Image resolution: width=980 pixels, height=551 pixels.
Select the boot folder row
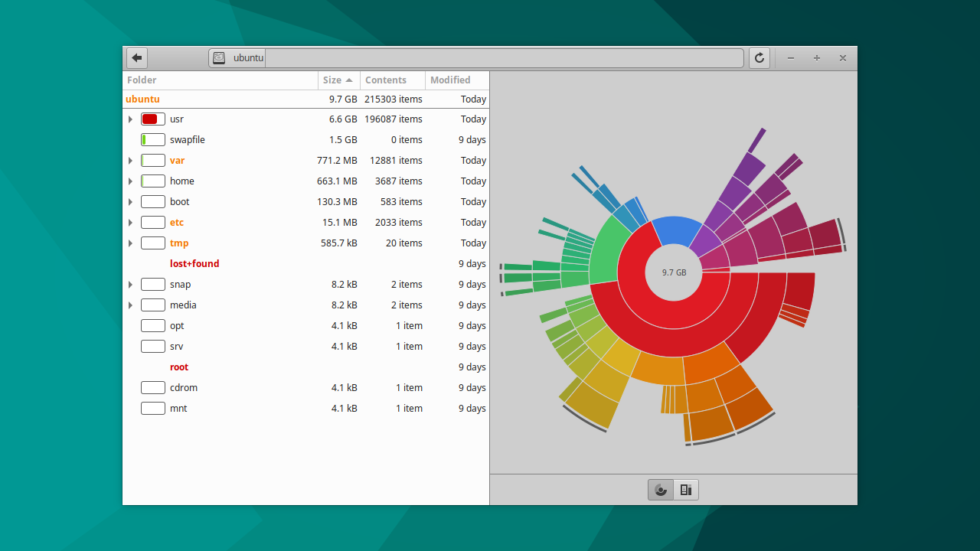coord(181,201)
